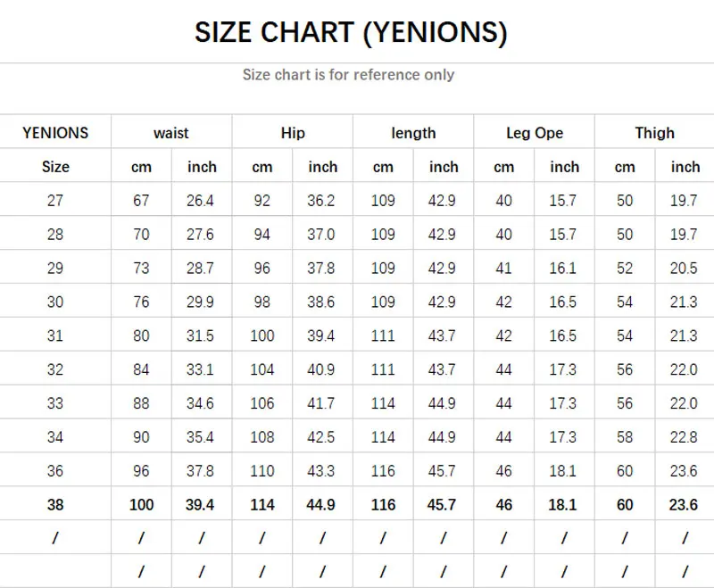Select waist inch value 33.1
714x588 pixels.
click(201, 369)
